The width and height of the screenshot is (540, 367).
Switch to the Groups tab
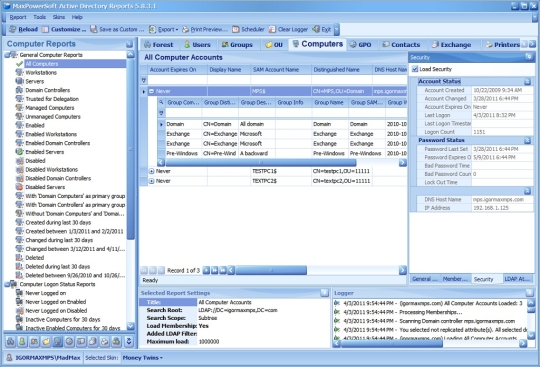coord(237,44)
